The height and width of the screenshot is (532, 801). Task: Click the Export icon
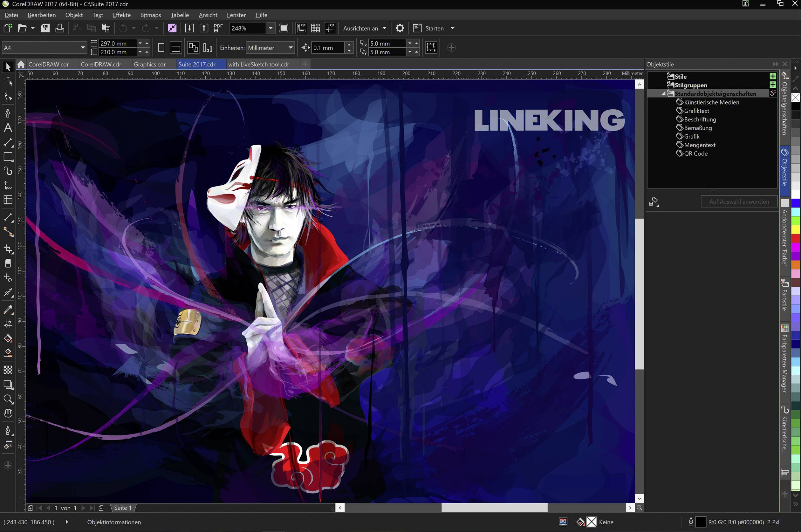point(203,28)
